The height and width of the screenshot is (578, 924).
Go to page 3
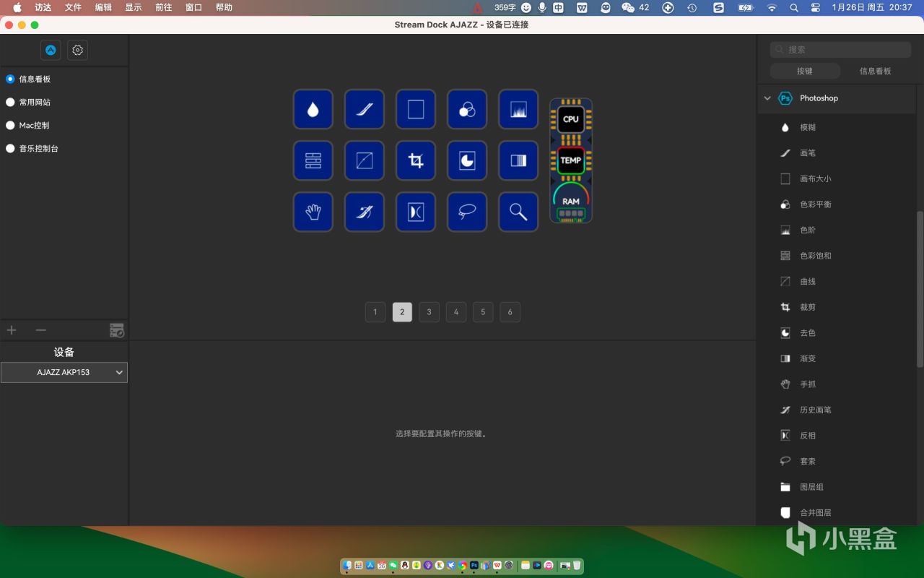(x=429, y=312)
